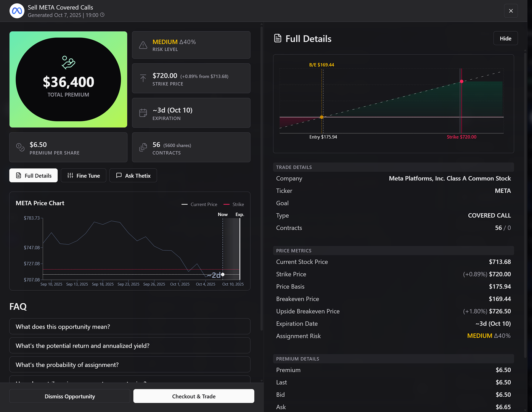Image resolution: width=532 pixels, height=412 pixels.
Task: Click the Meta logo icon in header
Action: tap(17, 11)
